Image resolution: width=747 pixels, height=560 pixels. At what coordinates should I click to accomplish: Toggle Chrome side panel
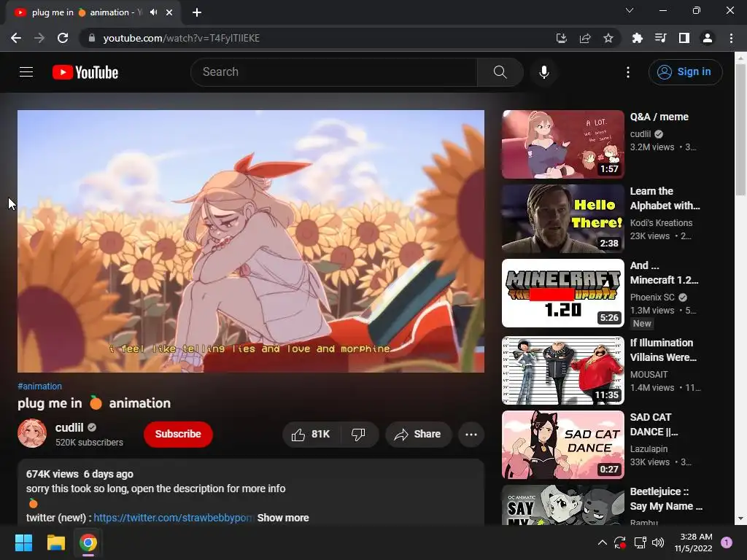684,38
